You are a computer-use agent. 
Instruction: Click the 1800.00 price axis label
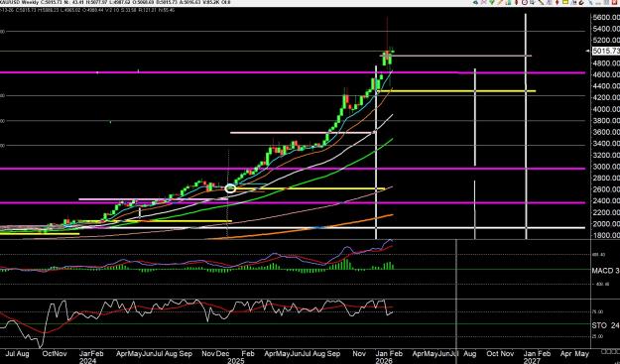coord(606,235)
